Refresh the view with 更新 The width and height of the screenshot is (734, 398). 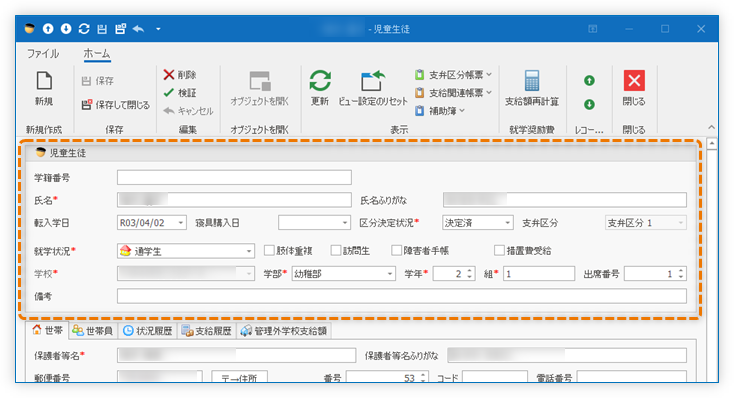pos(320,88)
